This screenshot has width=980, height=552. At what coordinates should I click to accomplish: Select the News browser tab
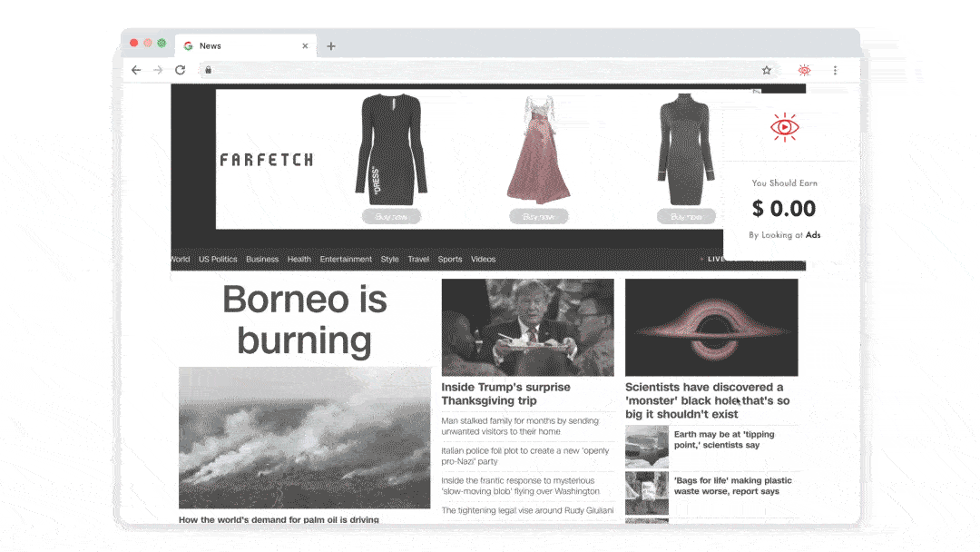point(246,45)
